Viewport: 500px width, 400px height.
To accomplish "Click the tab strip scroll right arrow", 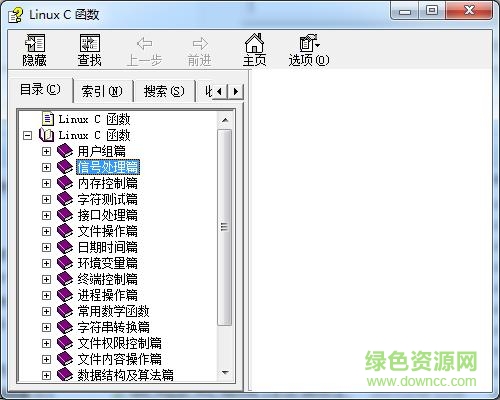I will pyautogui.click(x=236, y=91).
